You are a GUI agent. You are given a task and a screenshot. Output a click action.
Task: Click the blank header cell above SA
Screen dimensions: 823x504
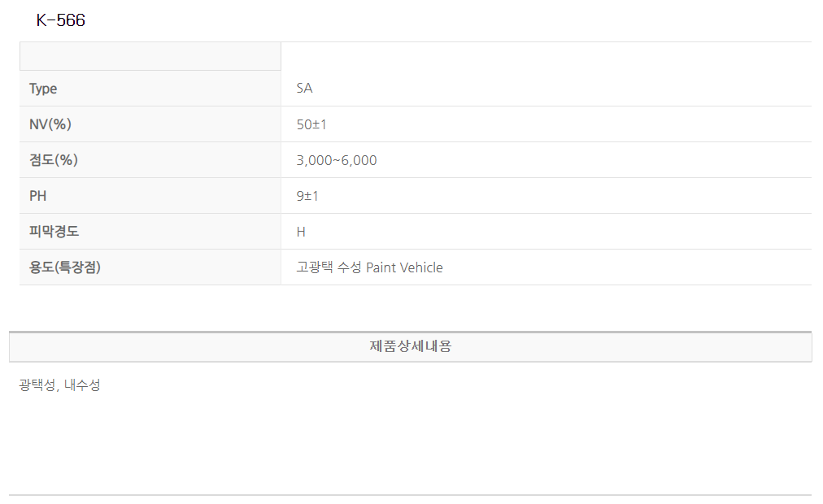coord(546,56)
